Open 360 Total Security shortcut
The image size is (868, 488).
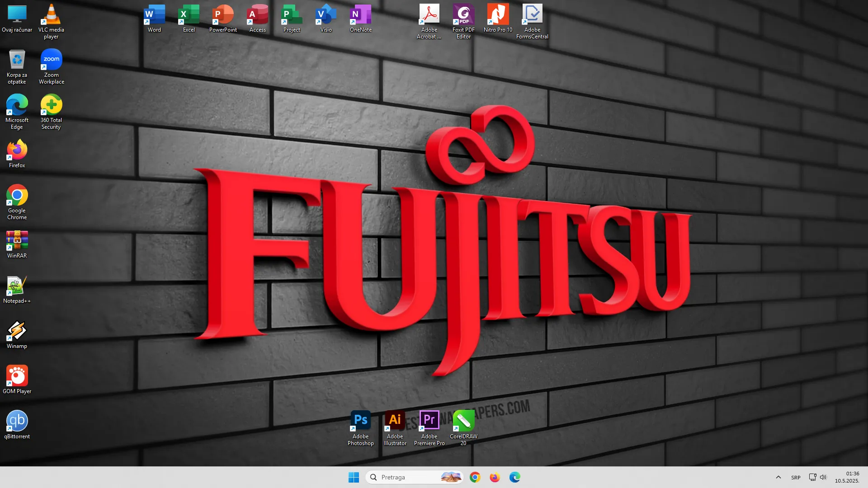pyautogui.click(x=51, y=112)
